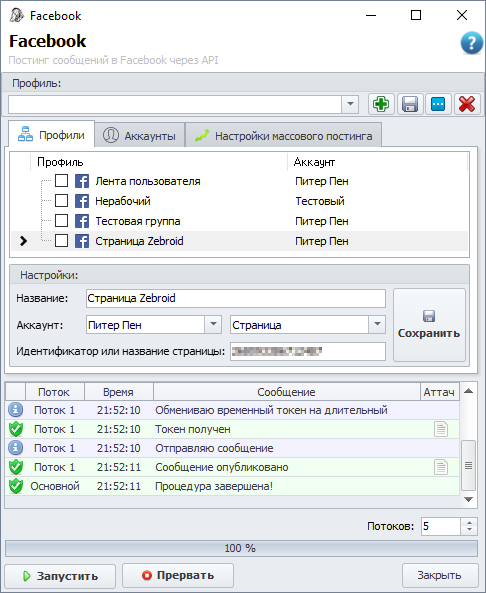Image resolution: width=486 pixels, height=593 pixels.
Task: Click the page identifier input field
Action: click(x=308, y=351)
